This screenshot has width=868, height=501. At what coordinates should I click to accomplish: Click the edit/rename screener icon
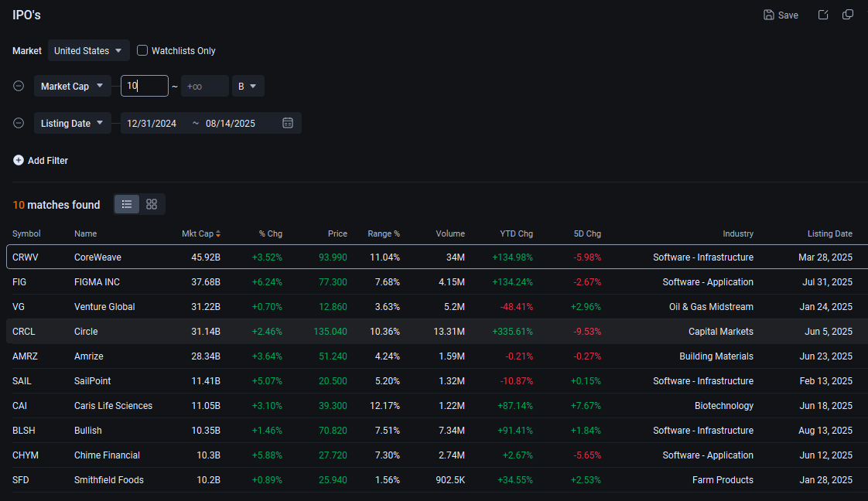pyautogui.click(x=823, y=15)
